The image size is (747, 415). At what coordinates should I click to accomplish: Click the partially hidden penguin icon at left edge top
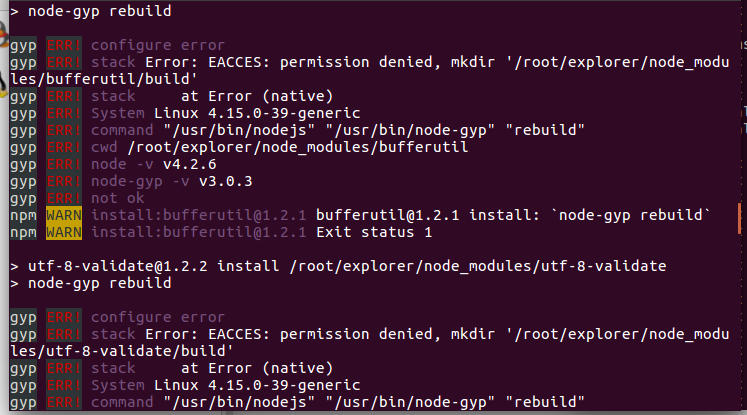[x=4, y=34]
